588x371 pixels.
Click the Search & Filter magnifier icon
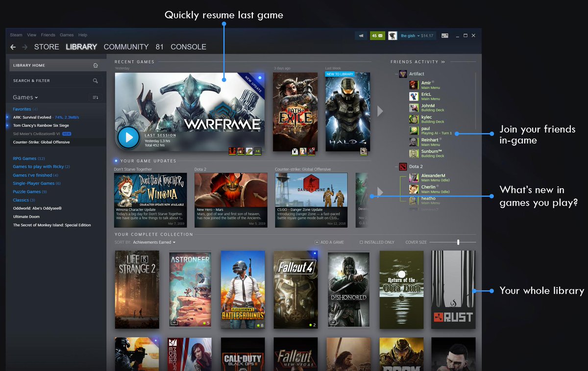click(x=96, y=80)
